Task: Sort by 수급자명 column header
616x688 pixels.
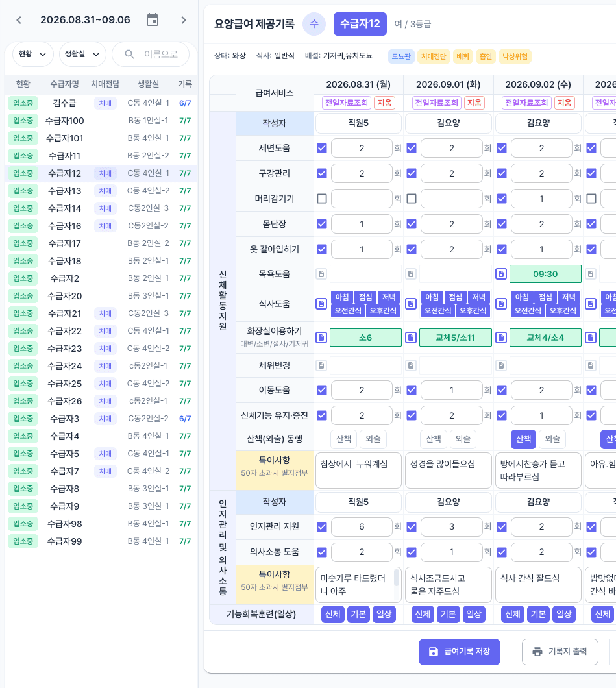Action: pyautogui.click(x=64, y=84)
